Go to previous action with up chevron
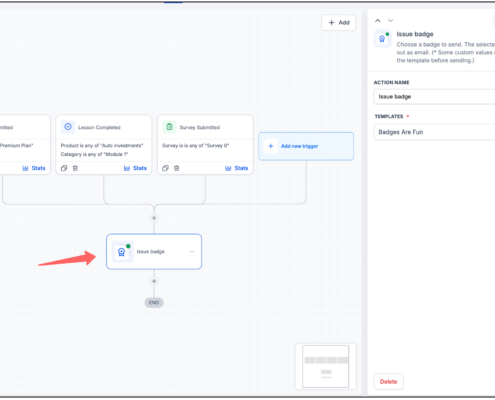 (x=378, y=21)
